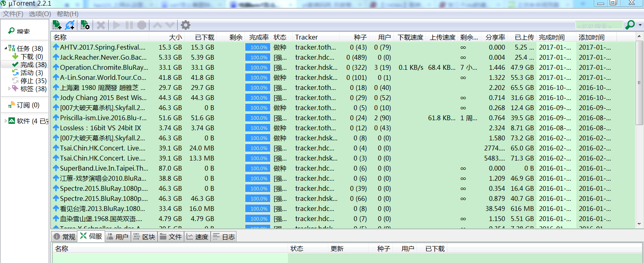Sort by the 已下载 column header

(x=200, y=37)
